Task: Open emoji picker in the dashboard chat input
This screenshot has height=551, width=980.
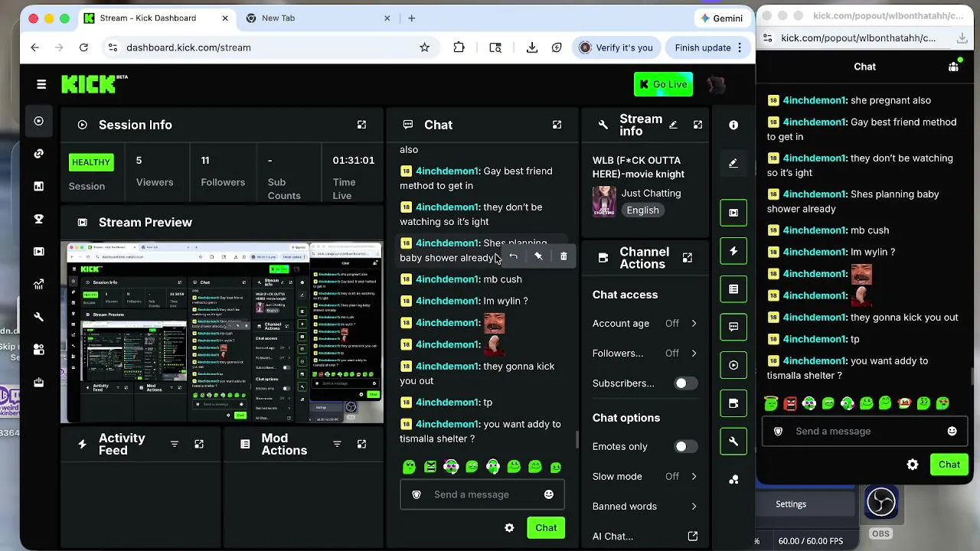Action: [x=549, y=494]
